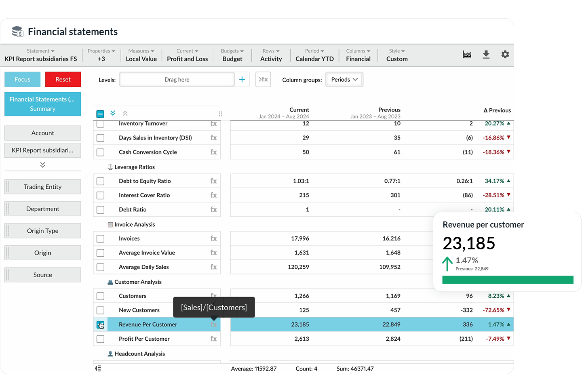The height and width of the screenshot is (392, 582).
Task: Click the green progress bar on Revenue per customer card
Action: pos(508,280)
